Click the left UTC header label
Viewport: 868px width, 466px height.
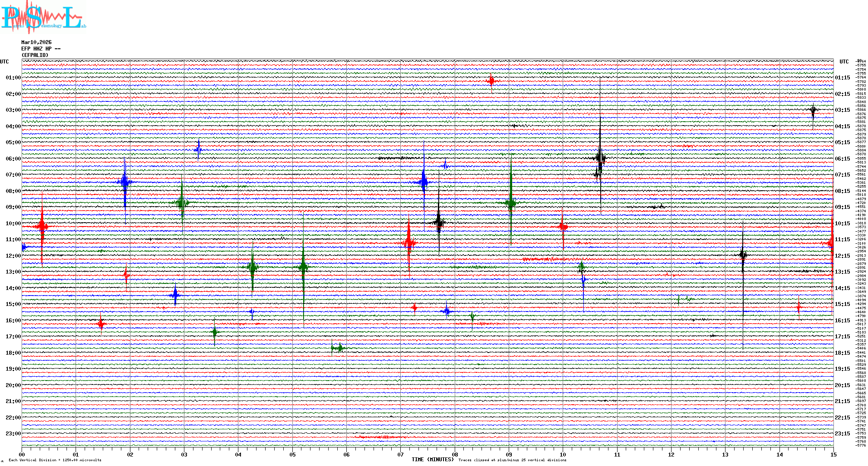click(4, 62)
